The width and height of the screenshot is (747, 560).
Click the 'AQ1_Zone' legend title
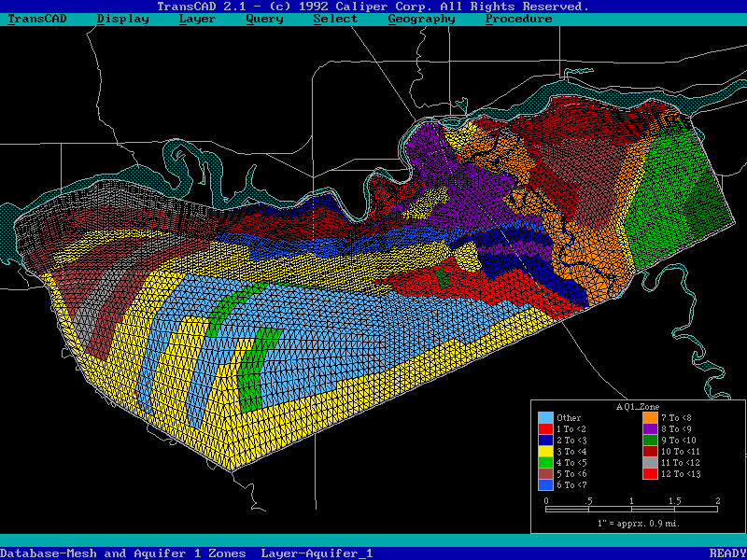click(638, 407)
